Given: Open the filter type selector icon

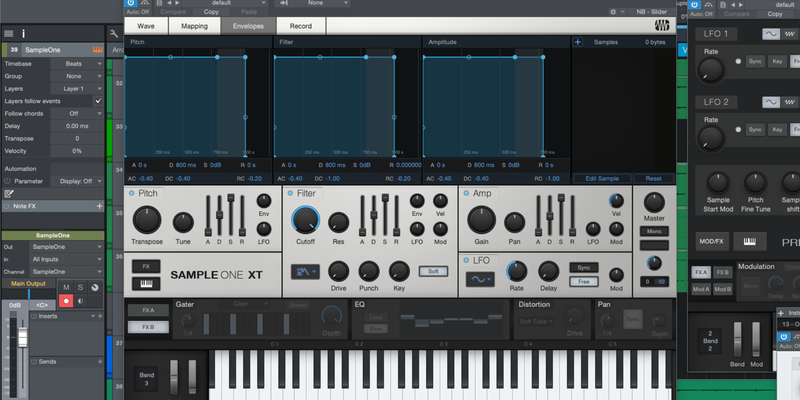Looking at the screenshot, I should (x=303, y=271).
